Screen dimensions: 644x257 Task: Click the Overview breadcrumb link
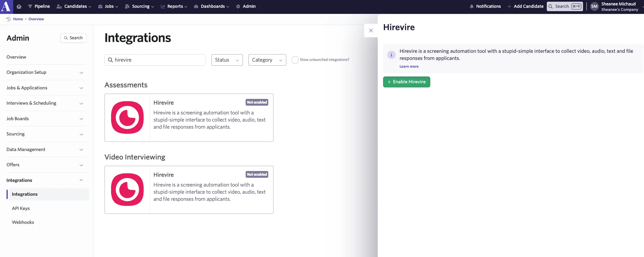pyautogui.click(x=36, y=19)
